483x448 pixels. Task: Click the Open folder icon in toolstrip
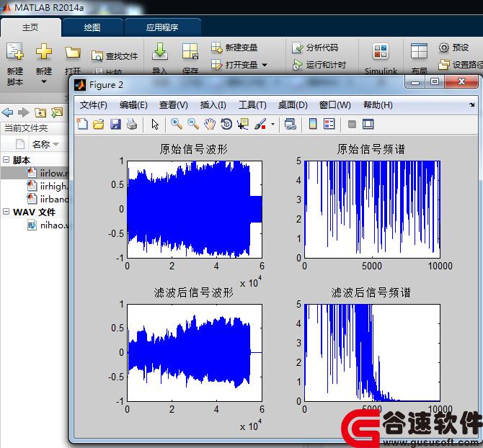[x=73, y=52]
